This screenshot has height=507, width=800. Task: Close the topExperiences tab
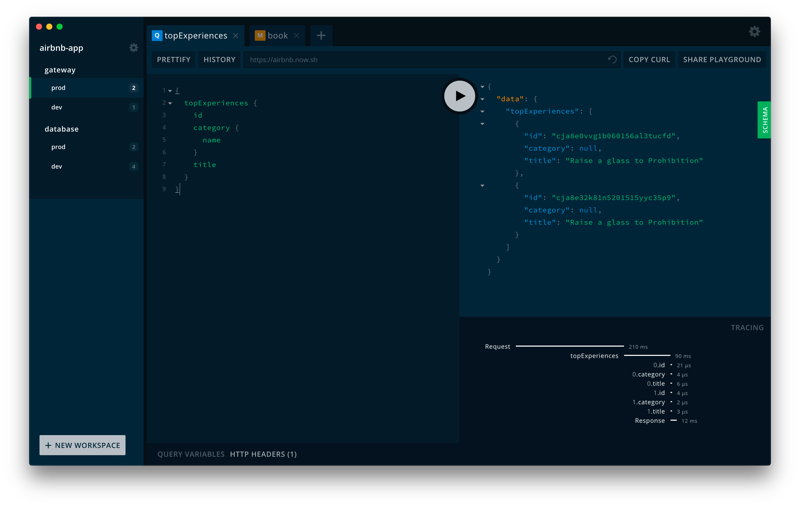pyautogui.click(x=235, y=36)
